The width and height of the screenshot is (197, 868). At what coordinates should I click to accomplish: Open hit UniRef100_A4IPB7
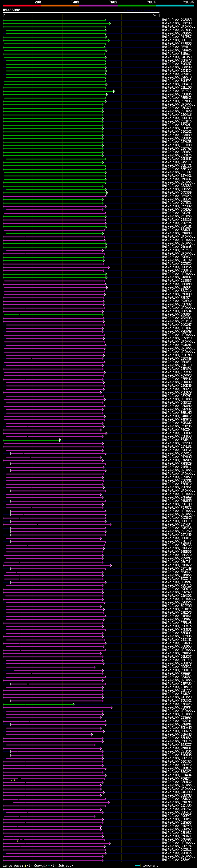(x=177, y=37)
